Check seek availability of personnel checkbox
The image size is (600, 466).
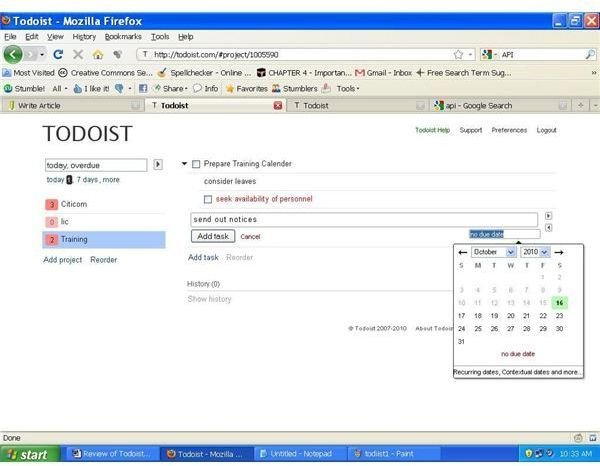click(x=208, y=199)
